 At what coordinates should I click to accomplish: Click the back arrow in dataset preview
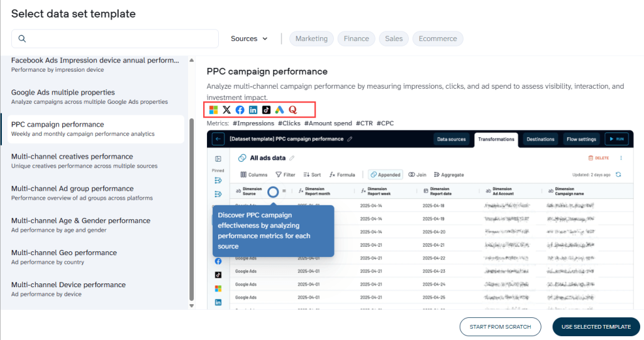[x=218, y=139]
